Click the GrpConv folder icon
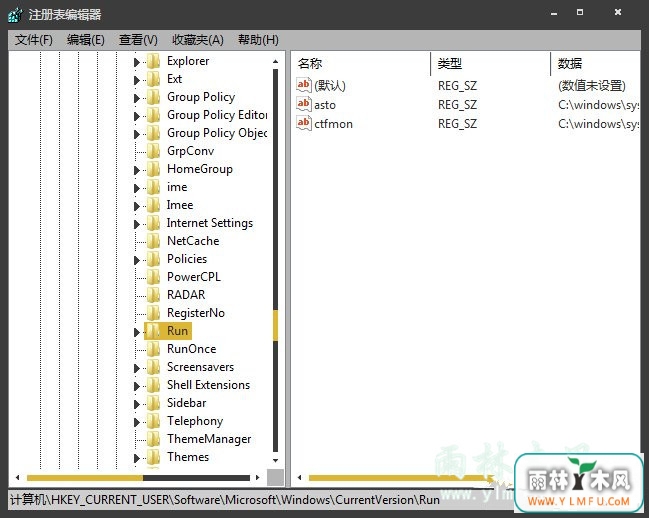Screen dimensions: 649x518 pyautogui.click(x=154, y=151)
